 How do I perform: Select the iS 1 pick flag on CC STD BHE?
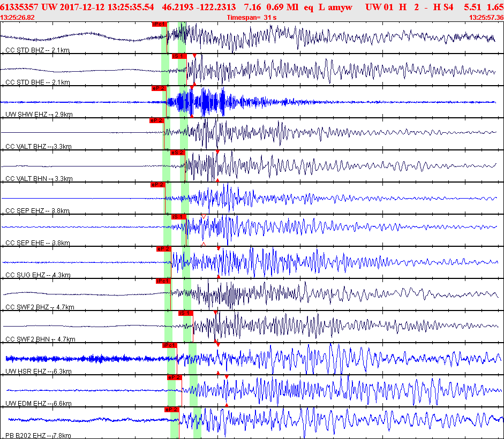179,56
